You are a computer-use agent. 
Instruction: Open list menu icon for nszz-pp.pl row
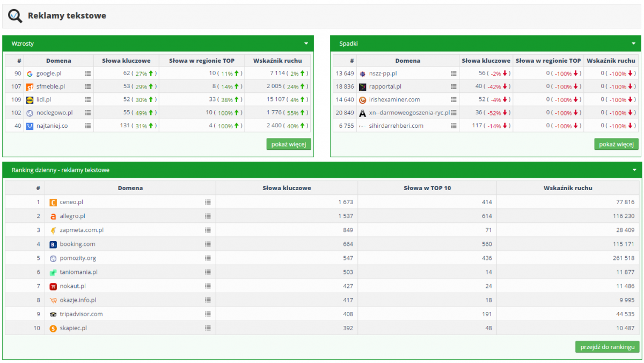[453, 73]
